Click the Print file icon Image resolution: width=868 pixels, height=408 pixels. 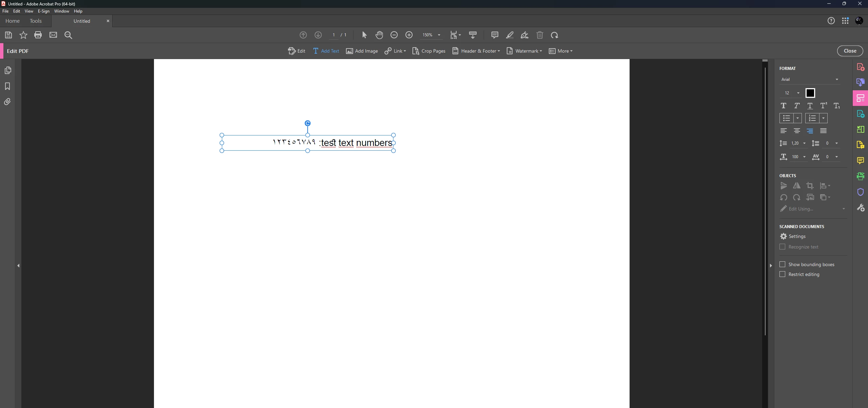tap(38, 35)
